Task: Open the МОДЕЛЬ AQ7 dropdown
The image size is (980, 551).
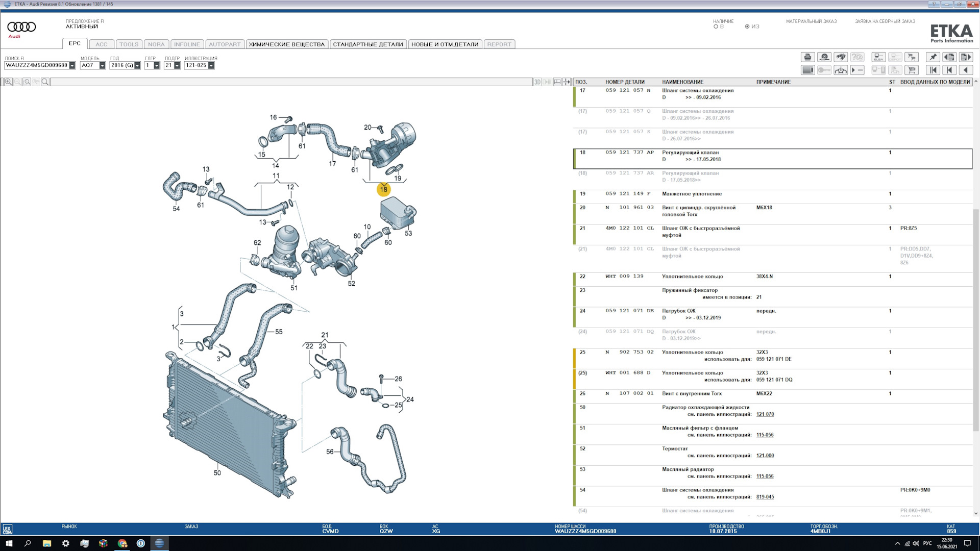Action: tap(102, 65)
